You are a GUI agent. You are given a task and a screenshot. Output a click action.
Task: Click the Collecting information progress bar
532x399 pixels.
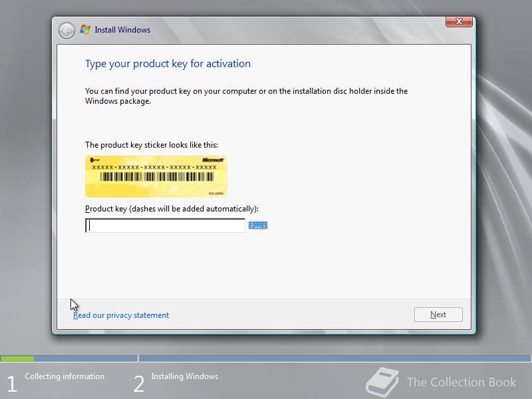click(69, 358)
